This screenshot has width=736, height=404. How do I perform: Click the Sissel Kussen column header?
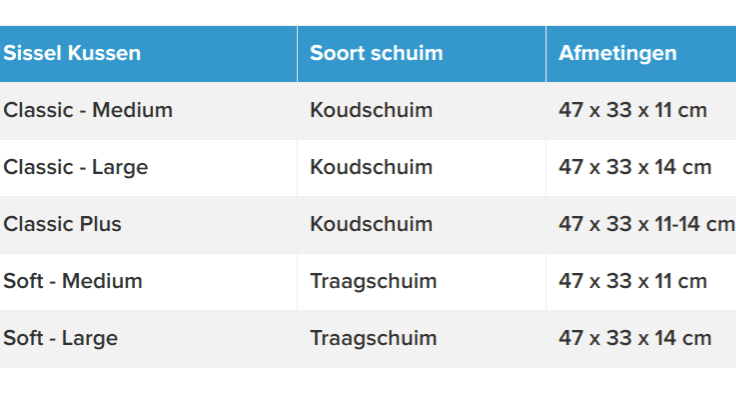click(x=148, y=54)
